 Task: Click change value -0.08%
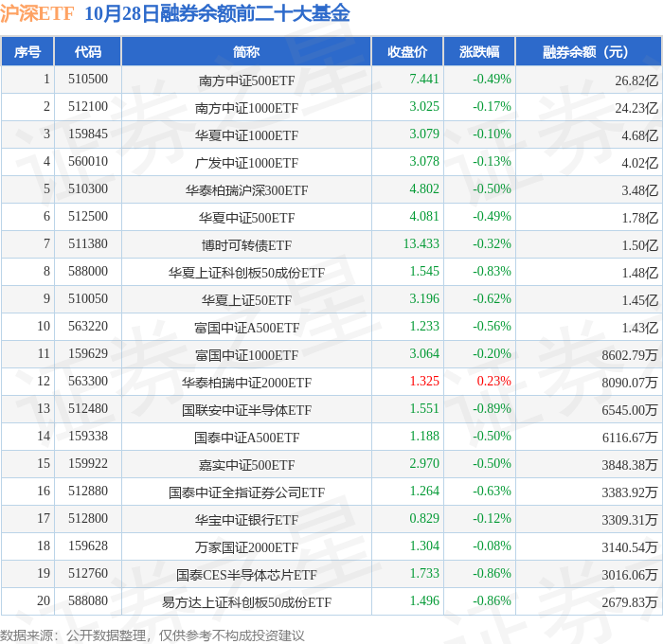[x=492, y=546]
